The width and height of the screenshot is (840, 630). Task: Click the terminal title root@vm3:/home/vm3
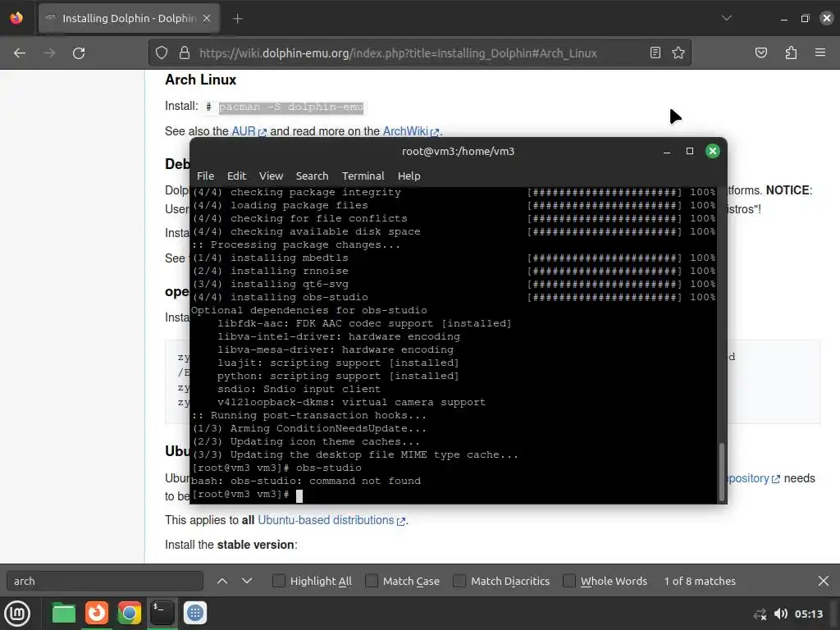coord(458,151)
